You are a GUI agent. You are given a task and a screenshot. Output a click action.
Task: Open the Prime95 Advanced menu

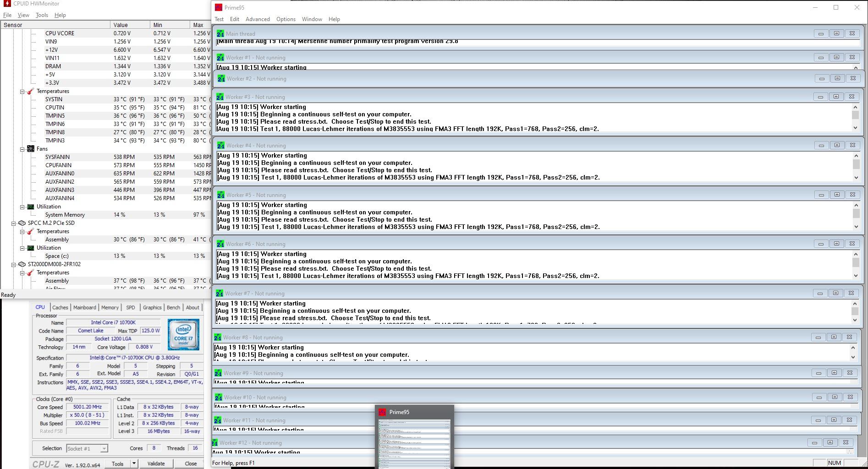click(258, 19)
